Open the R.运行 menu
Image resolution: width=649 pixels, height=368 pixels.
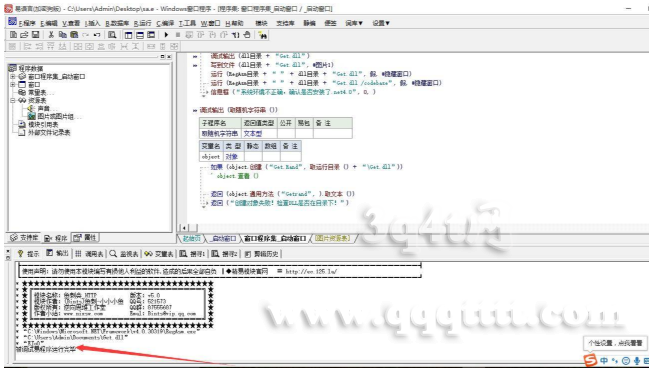tap(143, 23)
